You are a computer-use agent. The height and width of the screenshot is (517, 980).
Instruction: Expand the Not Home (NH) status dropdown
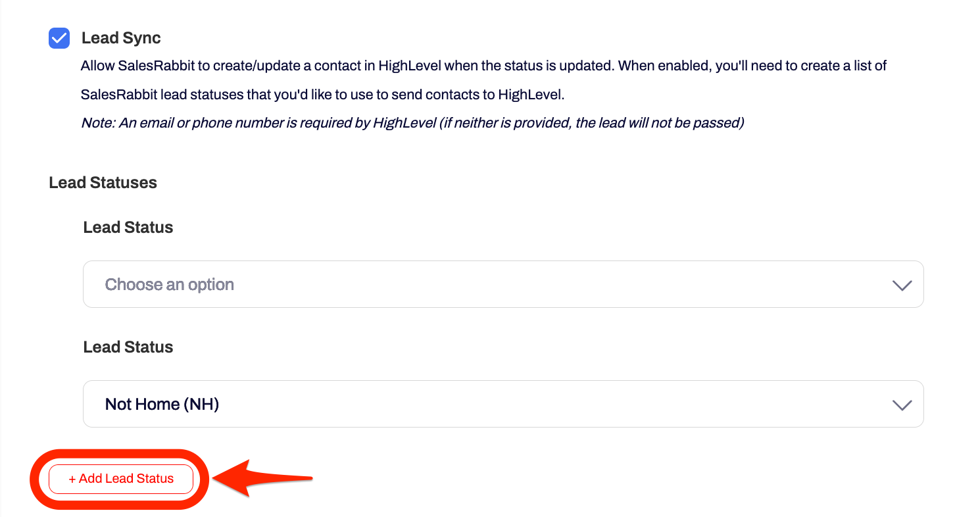[x=503, y=404]
